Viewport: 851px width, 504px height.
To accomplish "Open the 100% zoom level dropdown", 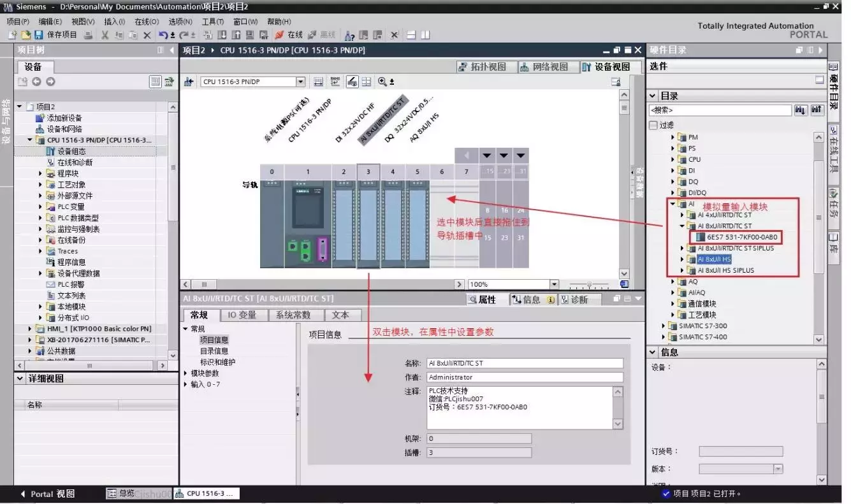I will (554, 284).
